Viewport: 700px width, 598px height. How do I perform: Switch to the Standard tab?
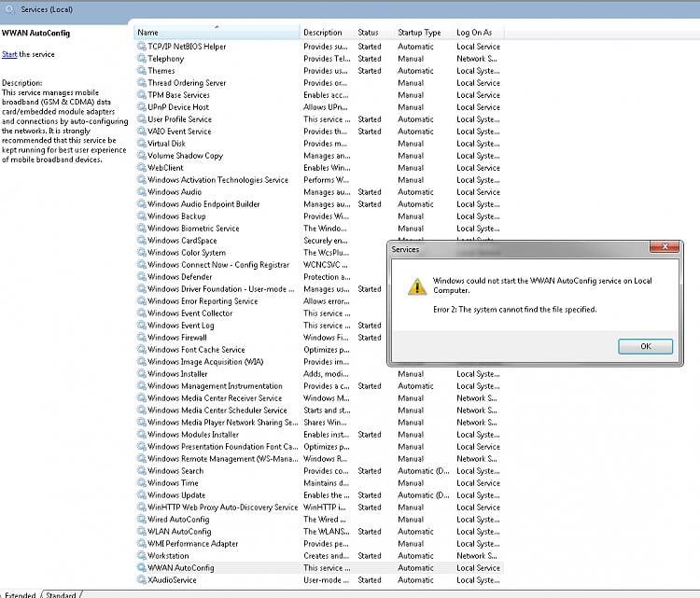click(x=61, y=594)
